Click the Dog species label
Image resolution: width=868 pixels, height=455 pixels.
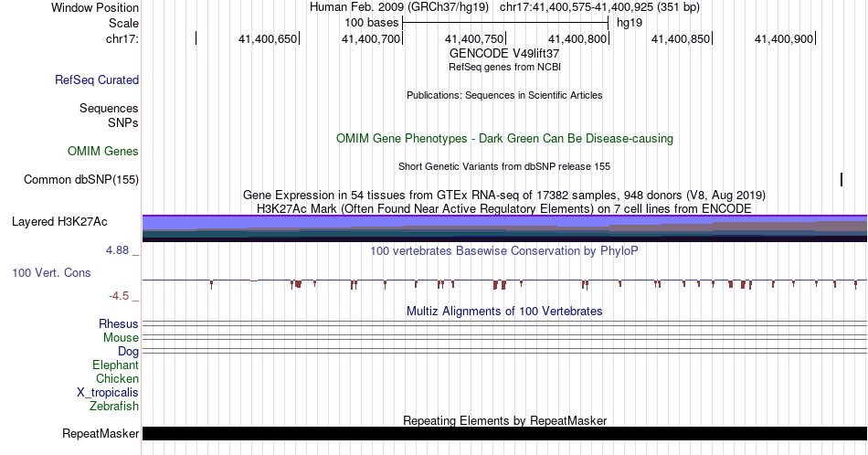point(128,352)
